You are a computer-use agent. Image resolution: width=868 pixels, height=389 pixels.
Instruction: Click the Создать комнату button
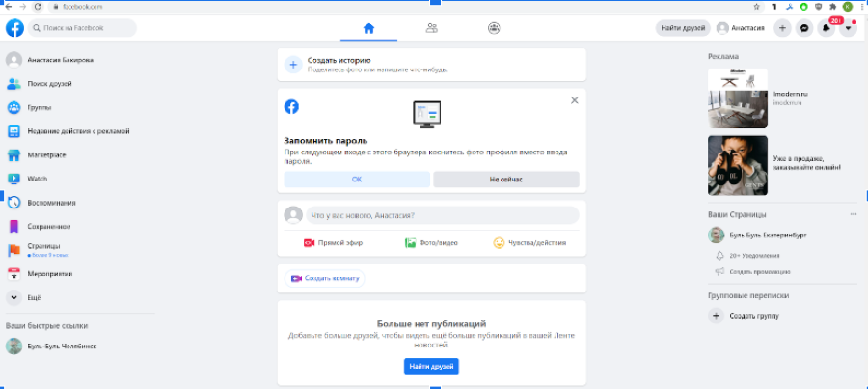tap(325, 279)
